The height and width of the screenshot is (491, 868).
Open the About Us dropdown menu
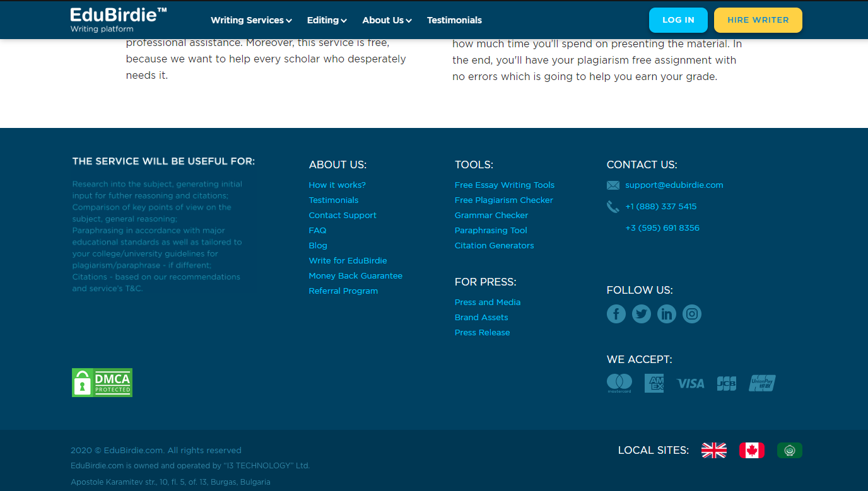pos(387,20)
